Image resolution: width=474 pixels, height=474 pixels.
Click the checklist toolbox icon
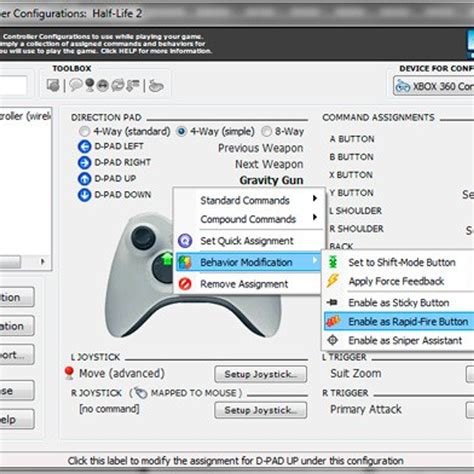(x=133, y=85)
